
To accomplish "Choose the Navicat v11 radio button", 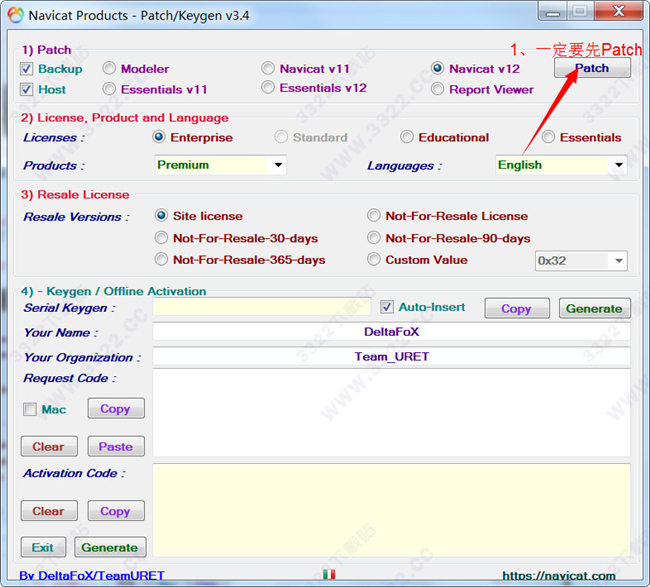I will pyautogui.click(x=268, y=68).
